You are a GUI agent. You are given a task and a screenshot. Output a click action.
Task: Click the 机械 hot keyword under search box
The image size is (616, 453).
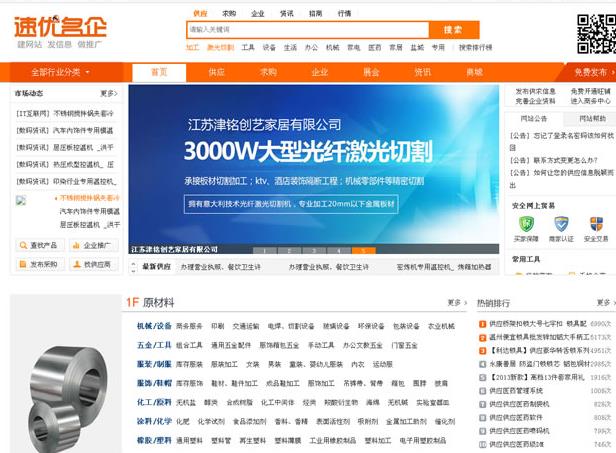[332, 48]
